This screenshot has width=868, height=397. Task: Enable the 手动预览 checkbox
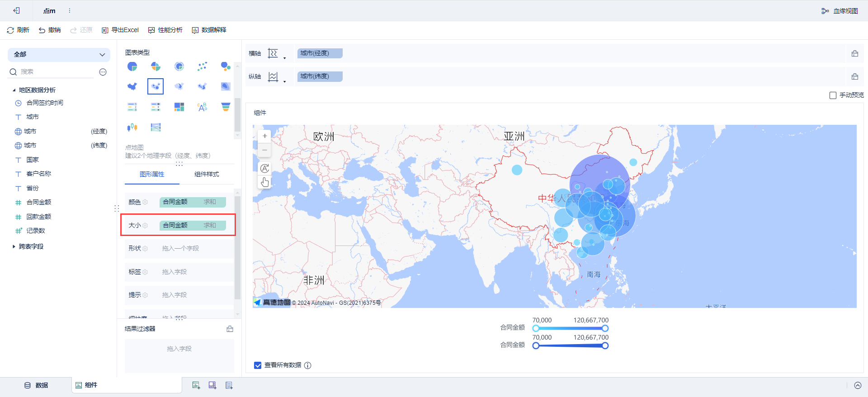(x=833, y=95)
